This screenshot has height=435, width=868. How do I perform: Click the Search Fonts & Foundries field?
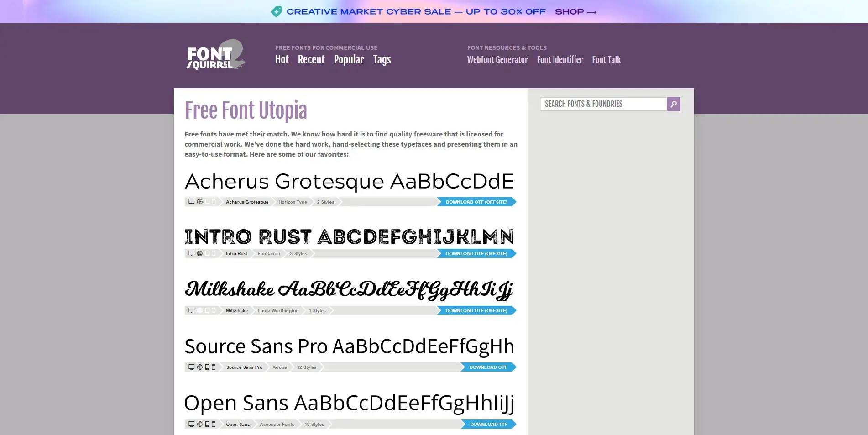(x=604, y=104)
